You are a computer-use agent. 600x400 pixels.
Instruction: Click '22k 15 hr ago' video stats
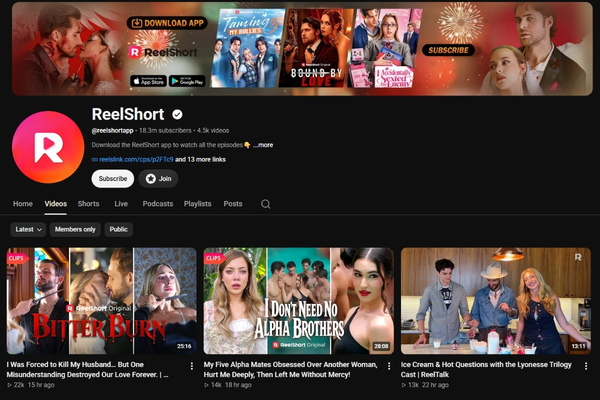point(31,385)
